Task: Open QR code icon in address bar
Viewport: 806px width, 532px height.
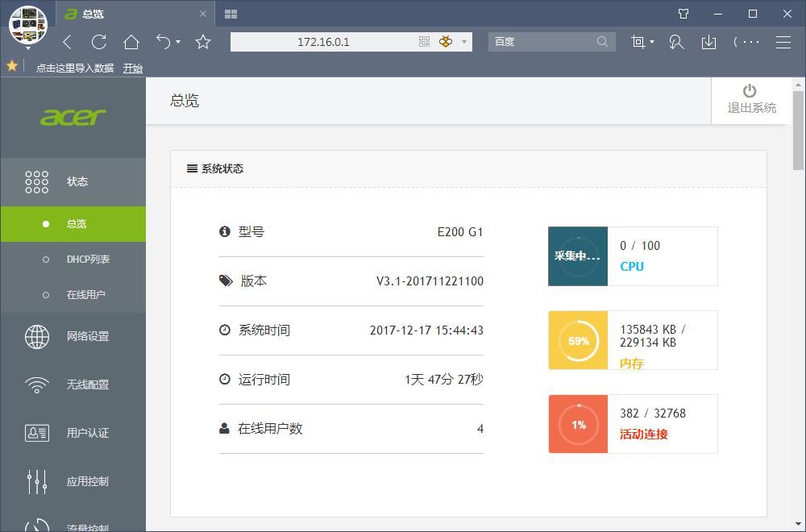Action: (424, 42)
